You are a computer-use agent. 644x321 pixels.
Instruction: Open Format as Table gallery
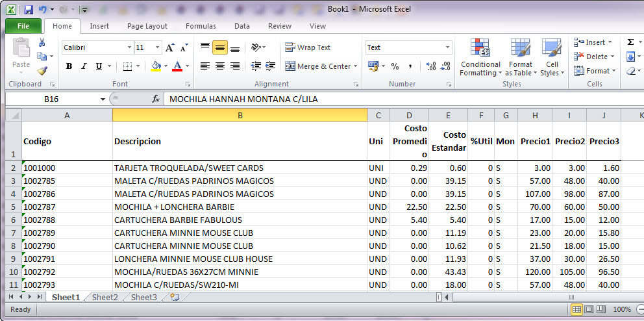520,56
